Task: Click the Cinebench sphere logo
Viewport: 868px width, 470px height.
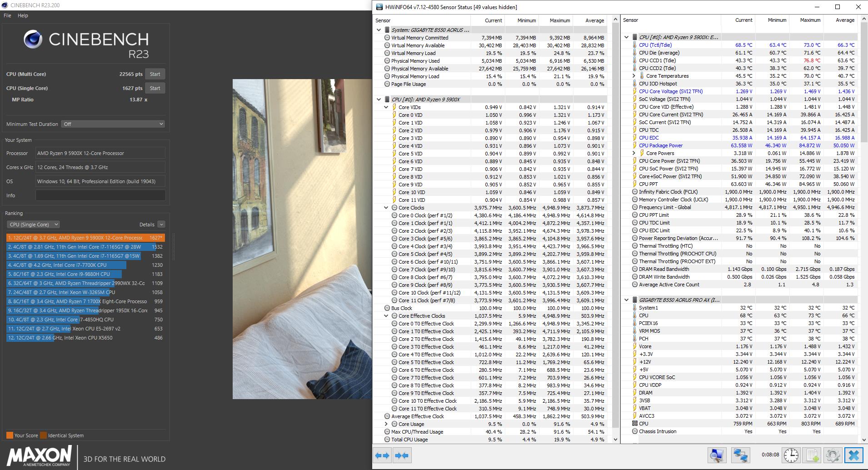Action: pos(33,40)
